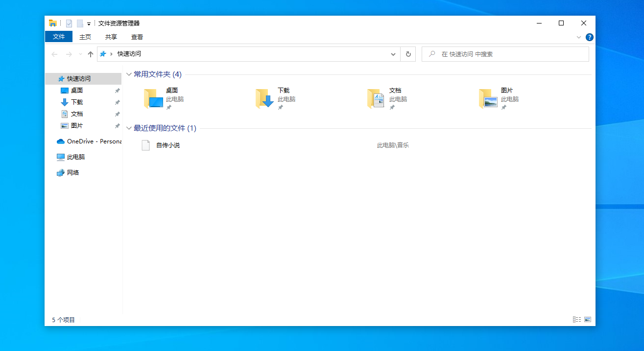Switch to the 查看 ribbon tab
Viewport: 644px width, 351px height.
click(137, 37)
